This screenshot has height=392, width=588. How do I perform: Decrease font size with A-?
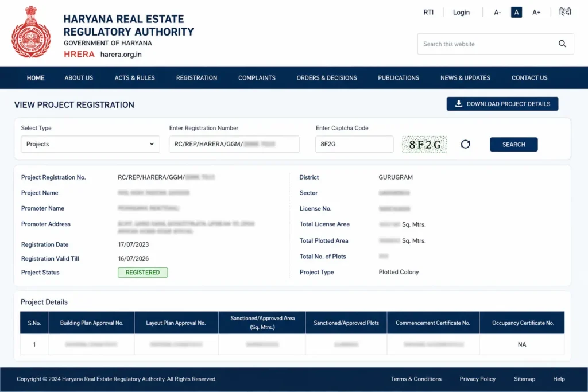coord(497,13)
